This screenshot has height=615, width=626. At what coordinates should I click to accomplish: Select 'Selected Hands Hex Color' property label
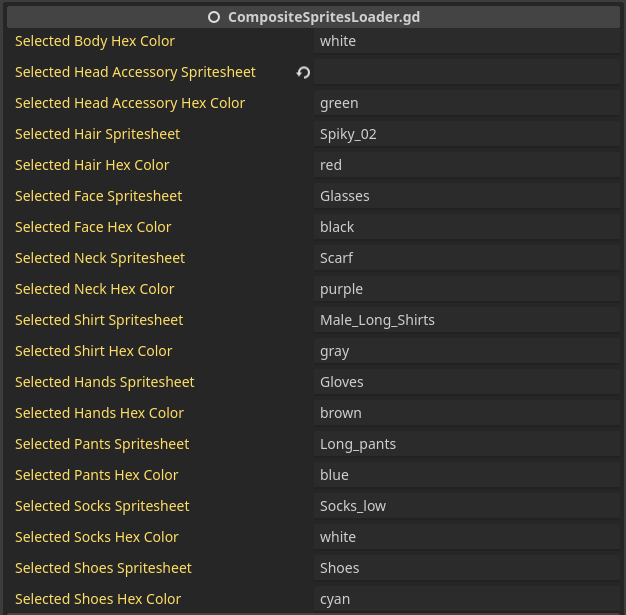[x=99, y=413]
